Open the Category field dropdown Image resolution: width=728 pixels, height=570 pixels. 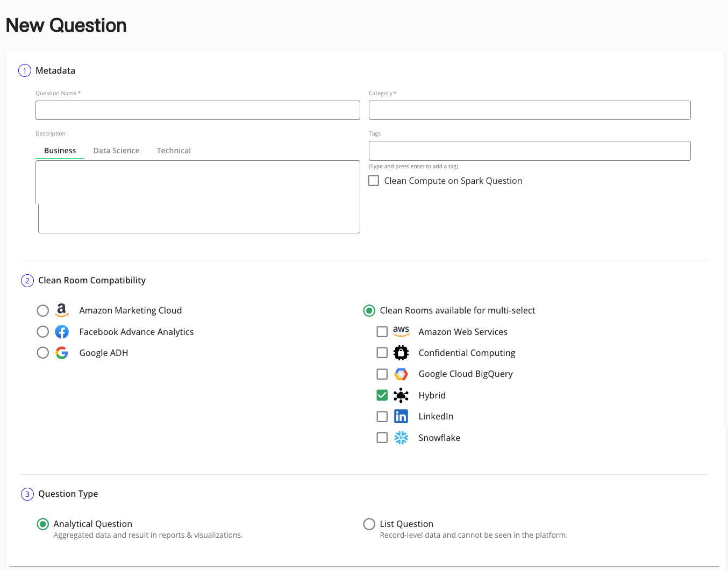click(x=529, y=110)
